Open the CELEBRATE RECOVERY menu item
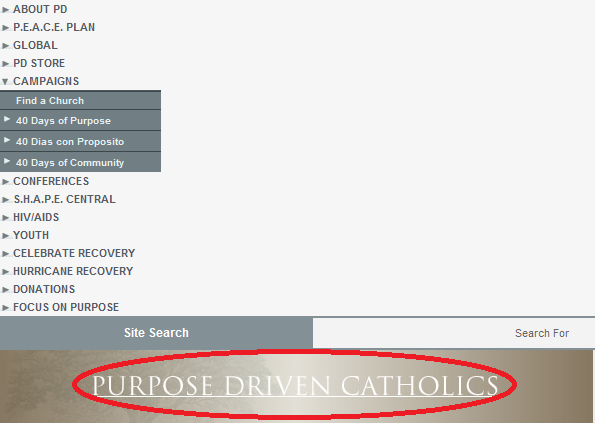Image resolution: width=595 pixels, height=423 pixels. coord(74,253)
